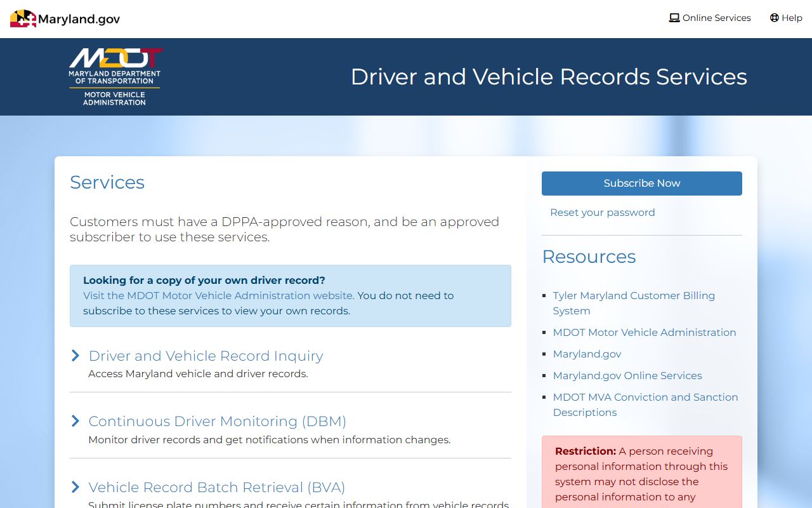This screenshot has width=812, height=508.
Task: Open the Help menu link
Action: tap(786, 18)
